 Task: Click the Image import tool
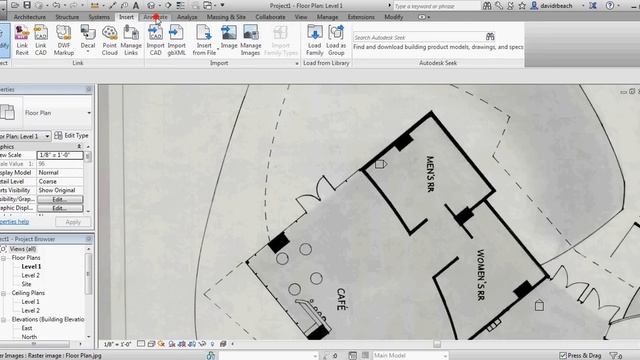point(229,37)
